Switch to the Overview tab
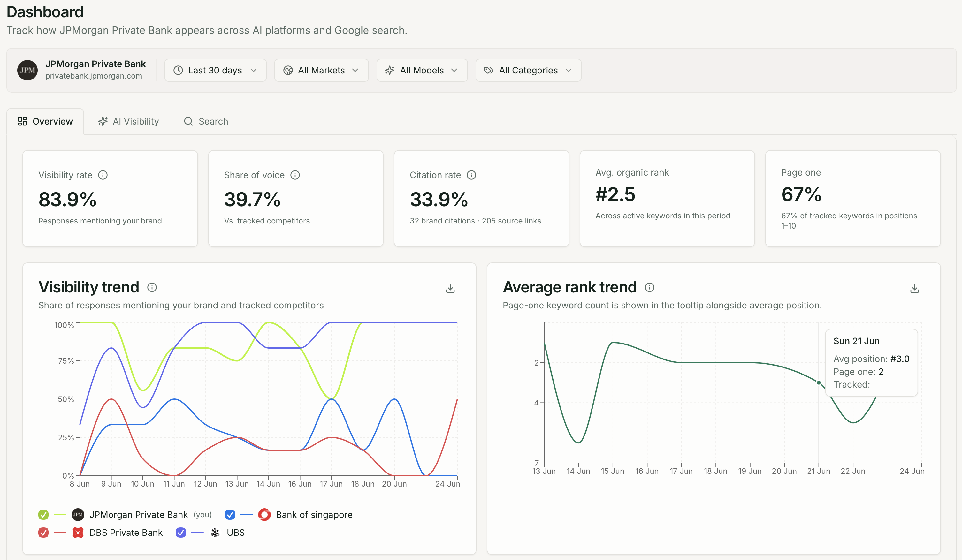Screen dimensions: 962x560 click(45, 121)
